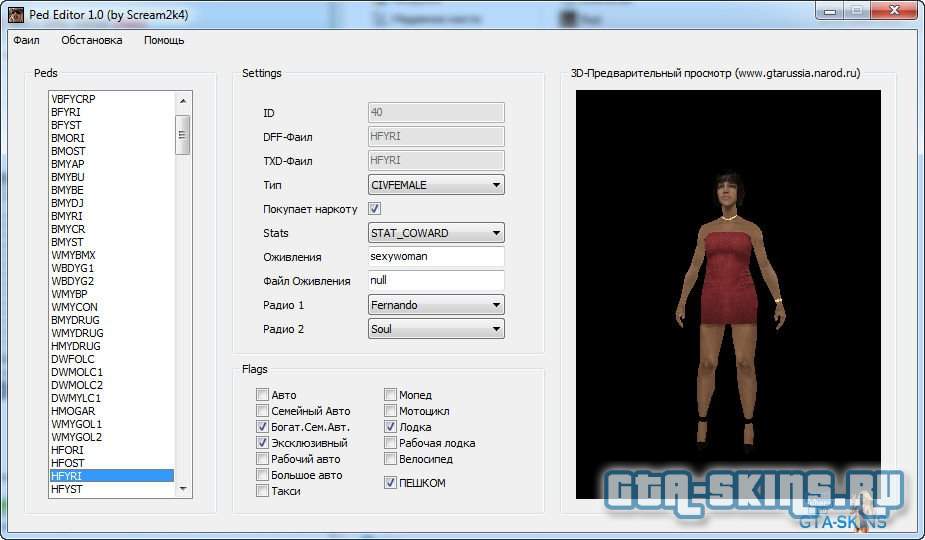The height and width of the screenshot is (540, 925).
Task: Select WMYGOL1 in the Peds list
Action: point(112,424)
